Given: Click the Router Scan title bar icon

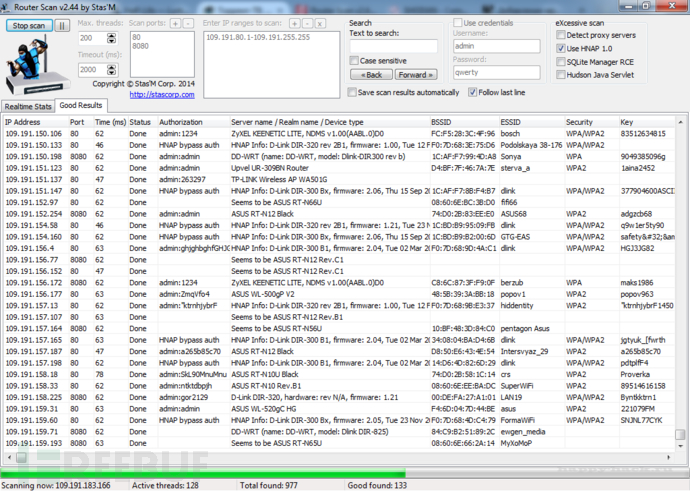Looking at the screenshot, I should tap(6, 7).
